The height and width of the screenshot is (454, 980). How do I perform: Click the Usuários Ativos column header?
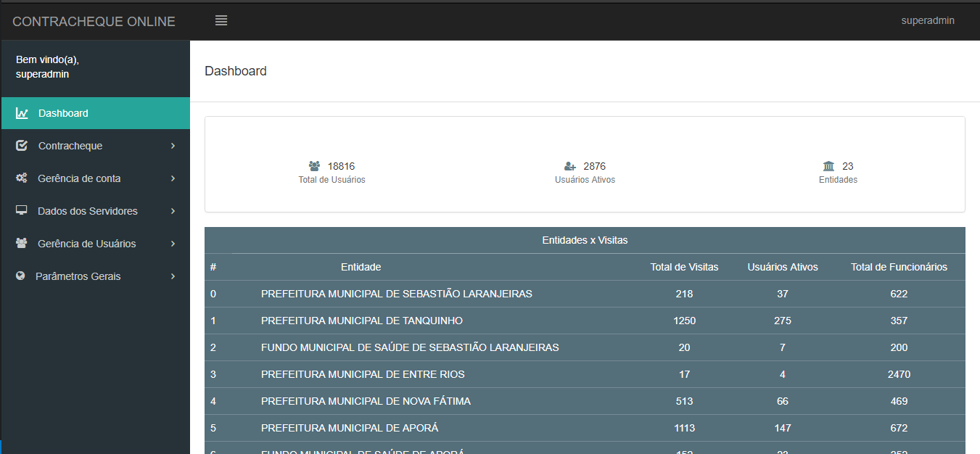[x=783, y=267]
